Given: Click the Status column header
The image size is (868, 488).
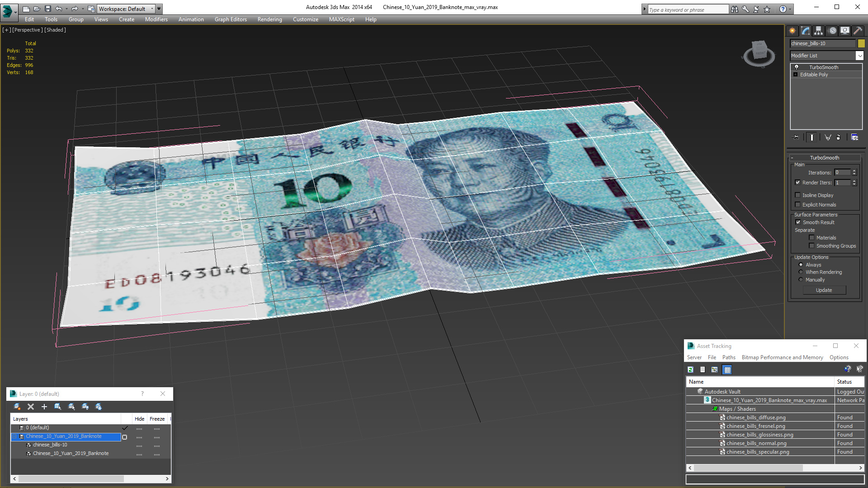Looking at the screenshot, I should (849, 382).
